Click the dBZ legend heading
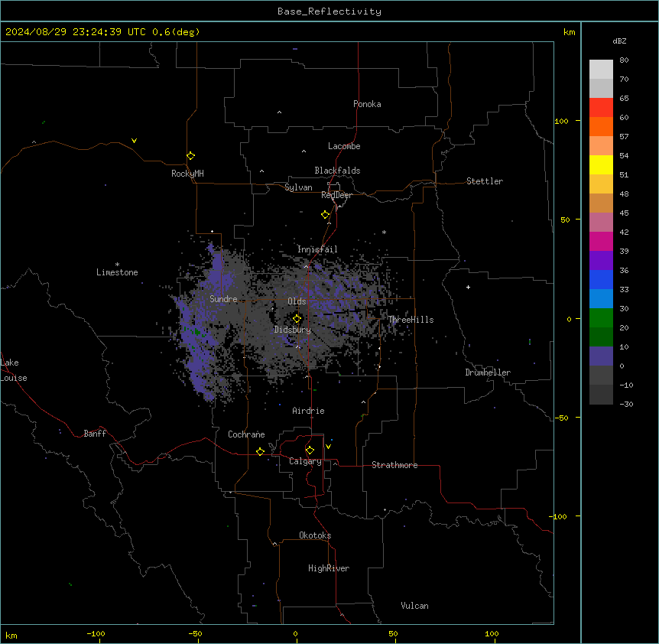Image resolution: width=659 pixels, height=644 pixels. [619, 41]
